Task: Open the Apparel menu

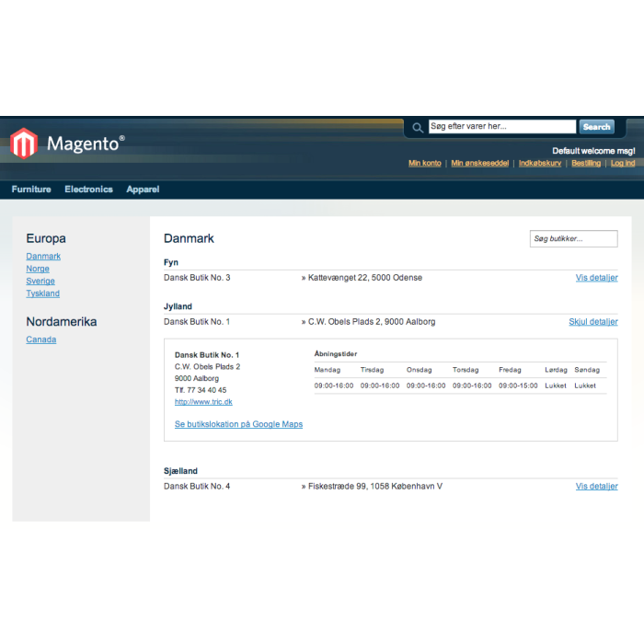Action: point(143,190)
